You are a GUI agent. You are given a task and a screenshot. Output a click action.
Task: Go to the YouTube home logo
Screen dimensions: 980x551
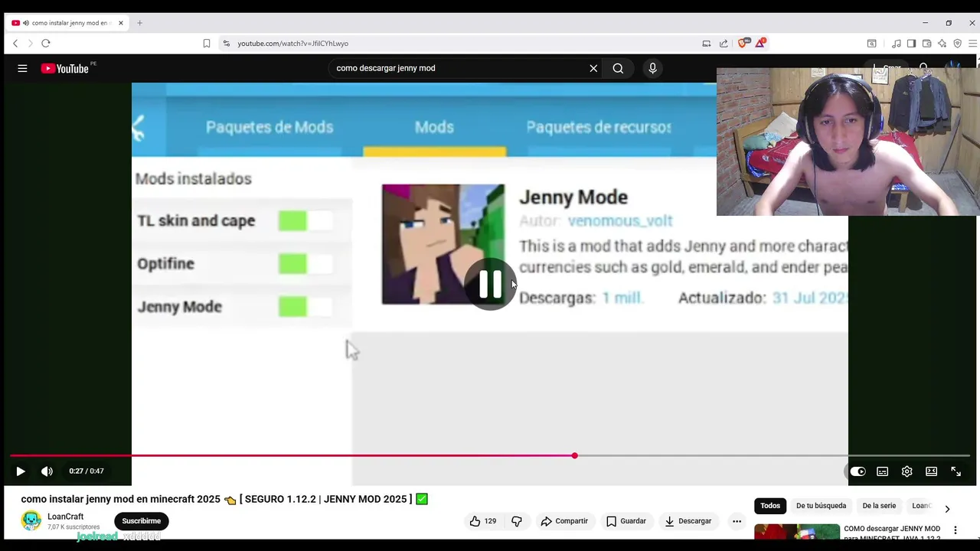(x=66, y=68)
